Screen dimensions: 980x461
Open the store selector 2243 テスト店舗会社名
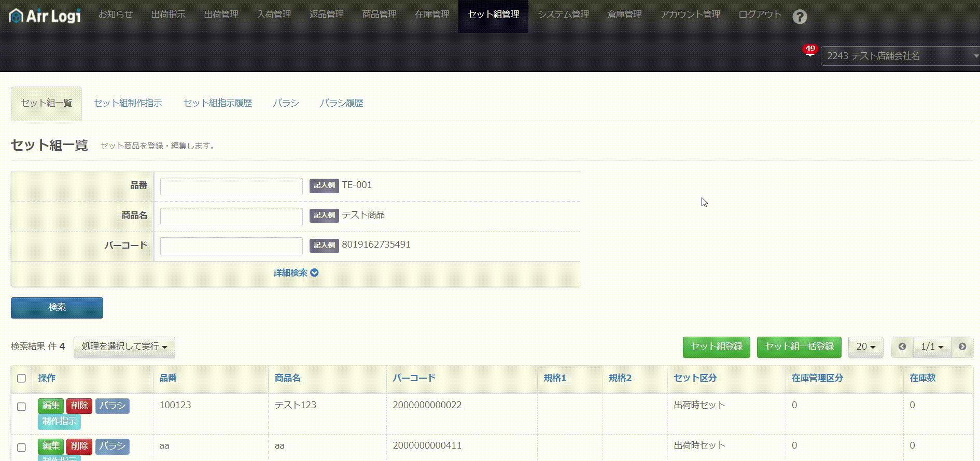point(900,56)
